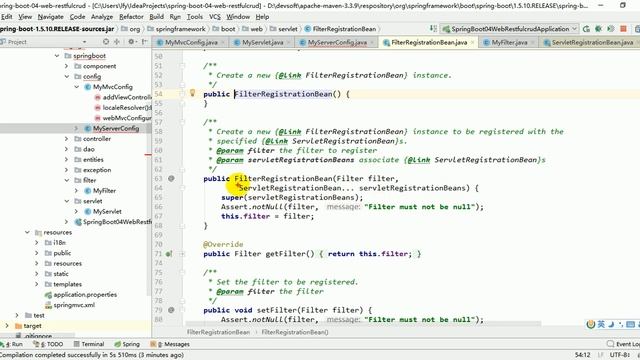Viewport: 640px width, 360px height.
Task: Click the MyServlet class icon in project tree
Action: tap(87, 211)
